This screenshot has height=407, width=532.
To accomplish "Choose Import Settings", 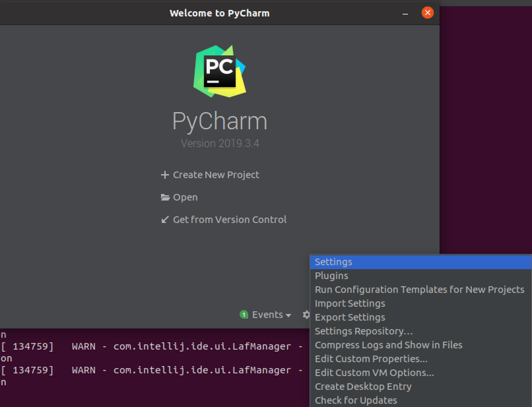I will [350, 303].
